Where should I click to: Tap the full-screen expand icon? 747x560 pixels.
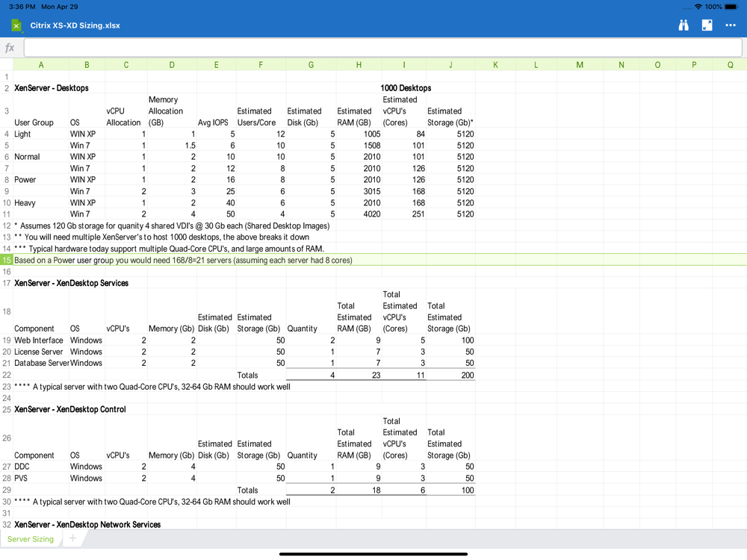[707, 25]
